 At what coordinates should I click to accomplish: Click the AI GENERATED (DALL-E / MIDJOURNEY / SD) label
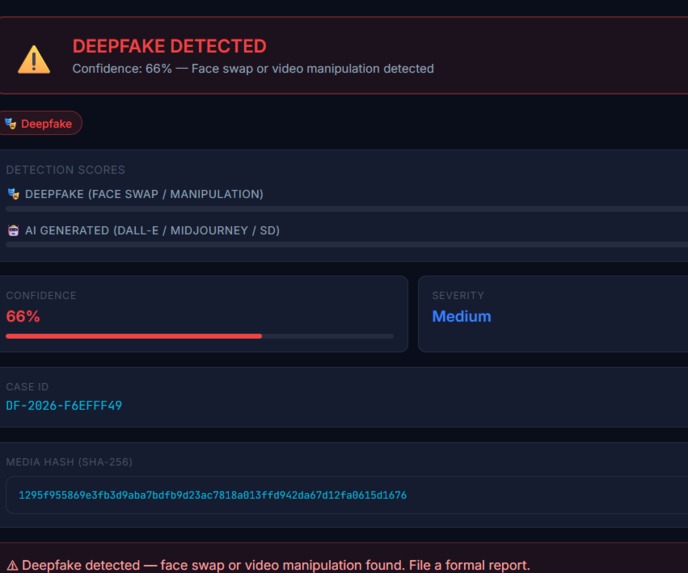152,230
